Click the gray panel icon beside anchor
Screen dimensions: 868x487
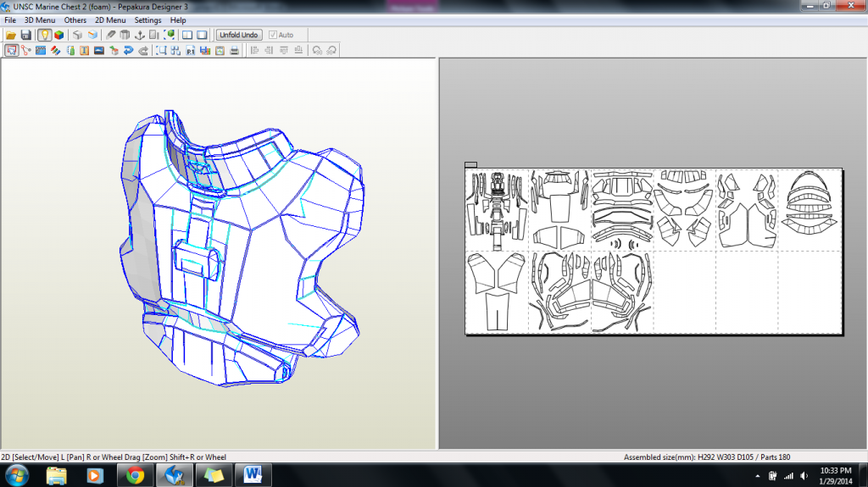tap(154, 35)
